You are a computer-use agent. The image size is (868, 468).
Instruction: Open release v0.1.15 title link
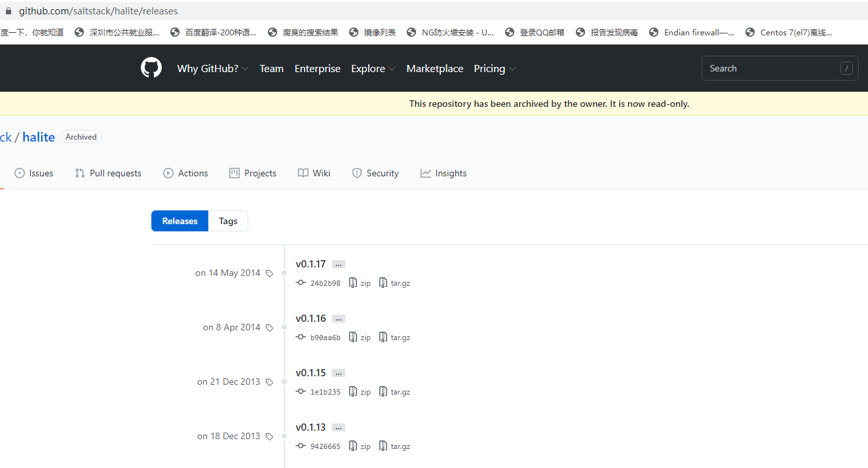[x=311, y=373]
